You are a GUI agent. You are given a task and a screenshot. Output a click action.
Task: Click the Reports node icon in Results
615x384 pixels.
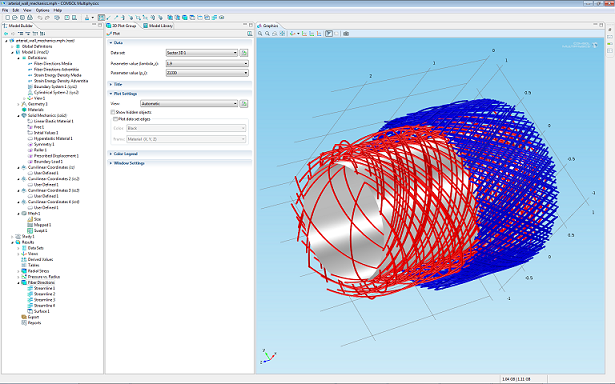[24, 323]
